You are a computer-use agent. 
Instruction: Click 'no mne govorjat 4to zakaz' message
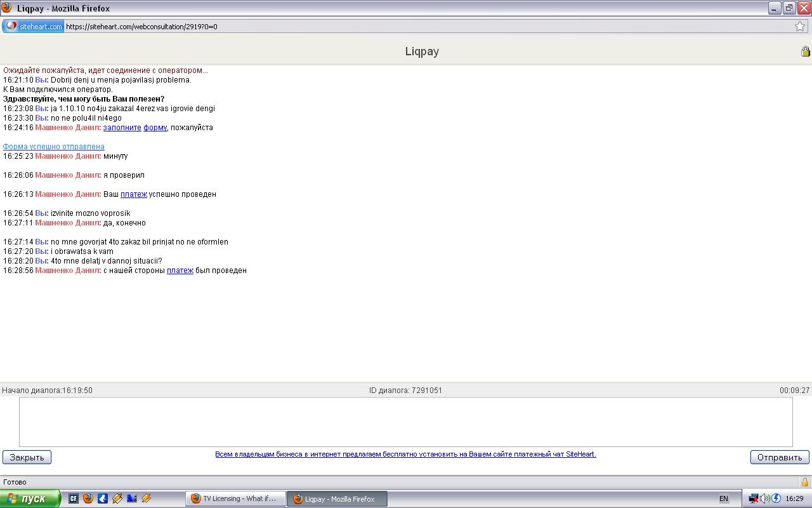tap(139, 242)
